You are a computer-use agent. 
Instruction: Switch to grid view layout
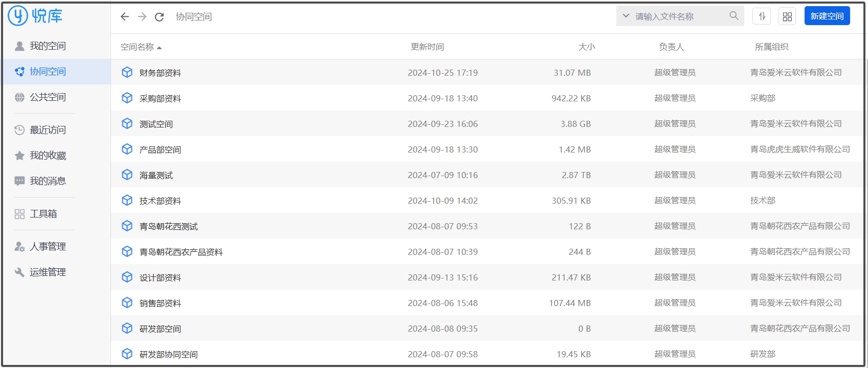[x=787, y=16]
